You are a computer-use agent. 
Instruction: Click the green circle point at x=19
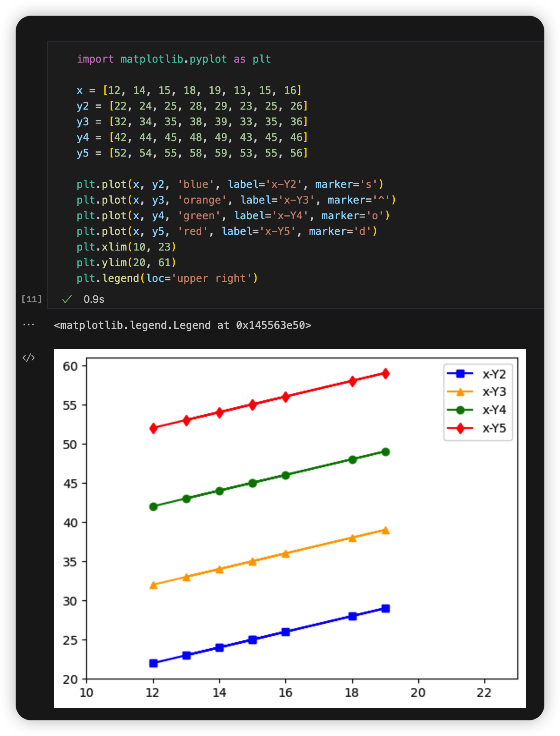(x=386, y=452)
